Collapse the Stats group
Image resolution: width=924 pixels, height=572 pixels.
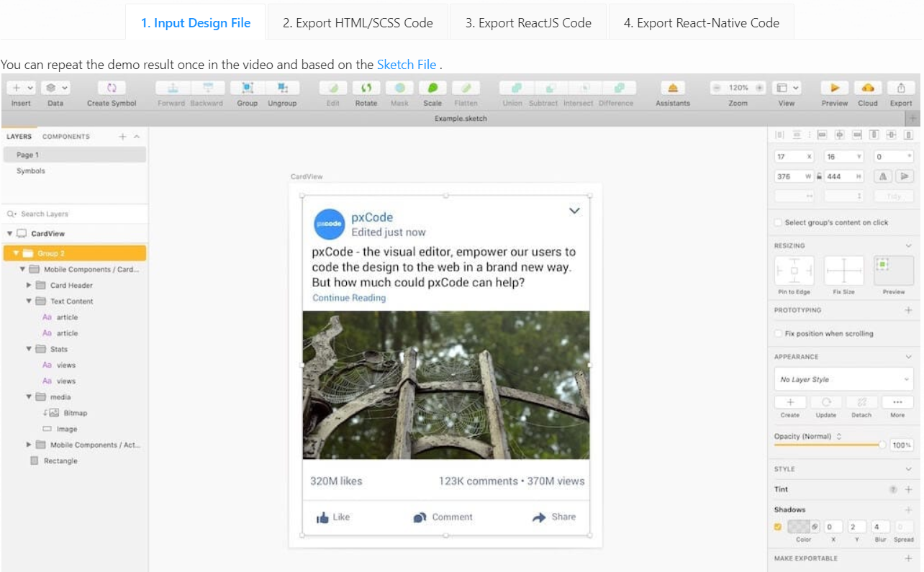click(x=29, y=349)
